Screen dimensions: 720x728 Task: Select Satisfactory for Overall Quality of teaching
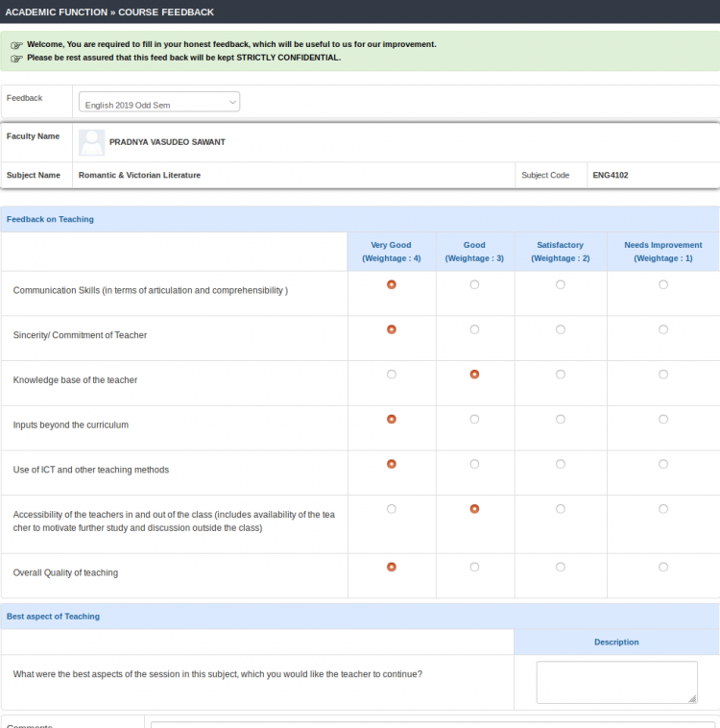tap(561, 567)
